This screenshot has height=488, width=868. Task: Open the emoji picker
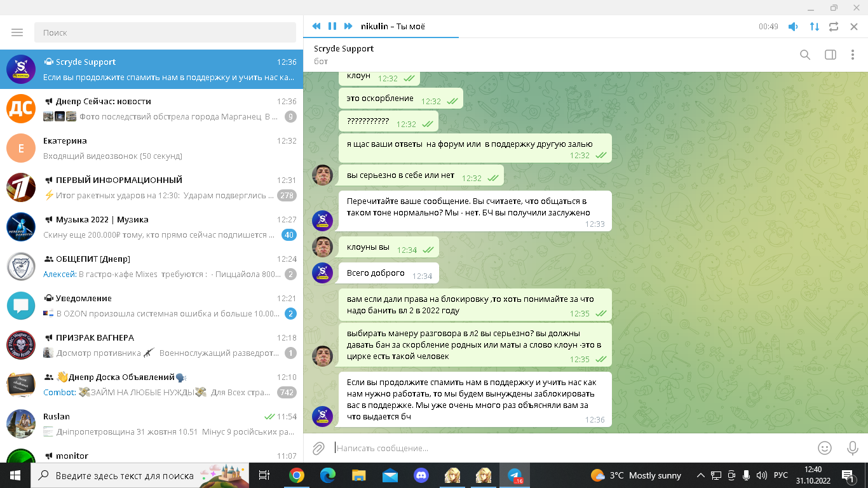pyautogui.click(x=825, y=448)
